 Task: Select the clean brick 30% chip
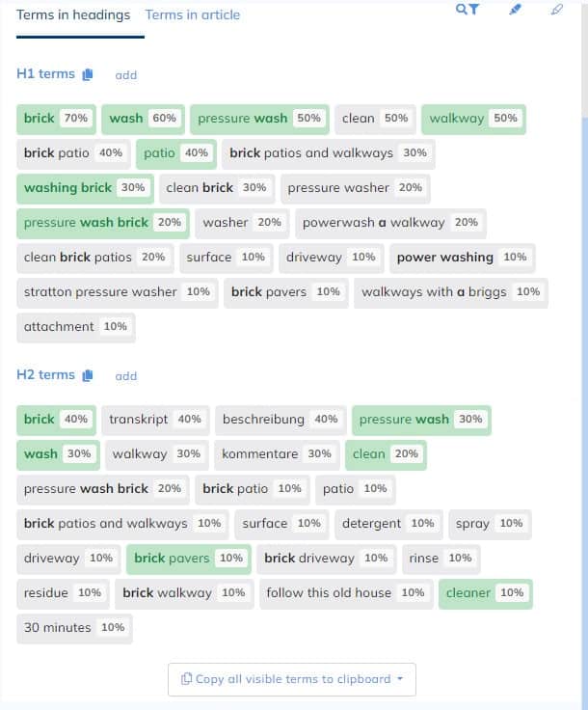[x=217, y=188]
